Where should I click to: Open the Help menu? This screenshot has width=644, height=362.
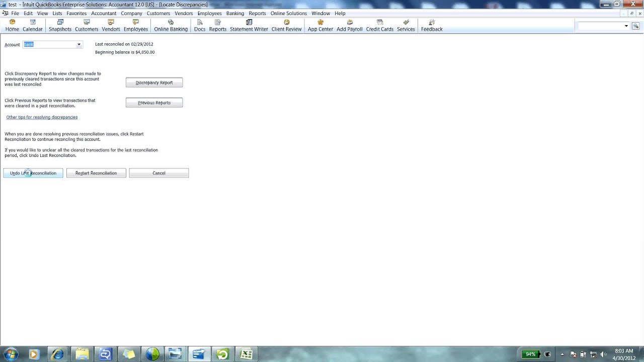(x=340, y=14)
